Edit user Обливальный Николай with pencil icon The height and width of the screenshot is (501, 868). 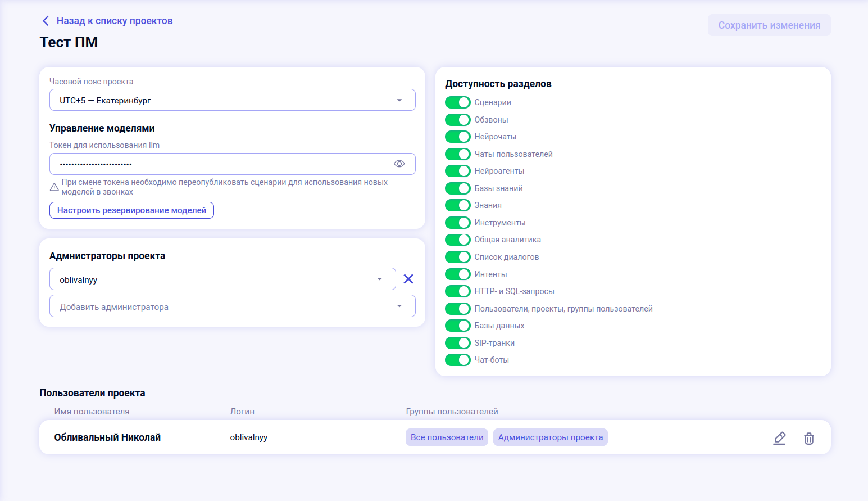pyautogui.click(x=779, y=438)
